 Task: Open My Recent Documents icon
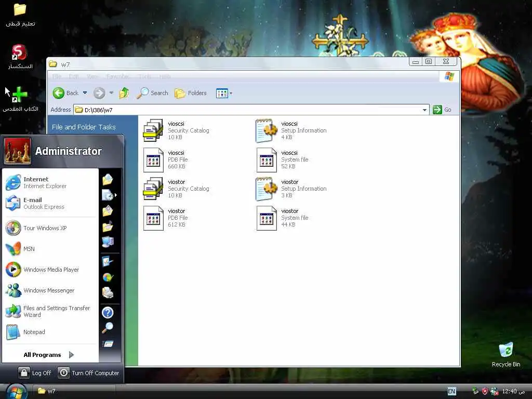point(108,195)
